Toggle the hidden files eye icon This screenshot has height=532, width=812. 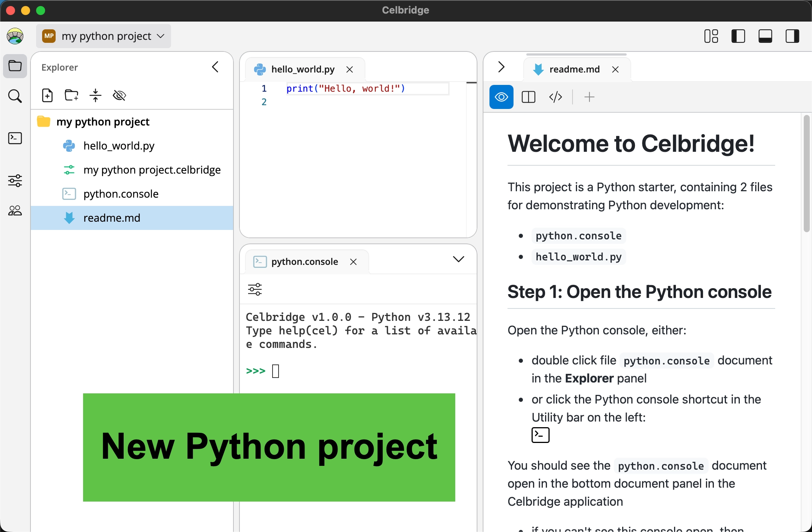pyautogui.click(x=120, y=95)
